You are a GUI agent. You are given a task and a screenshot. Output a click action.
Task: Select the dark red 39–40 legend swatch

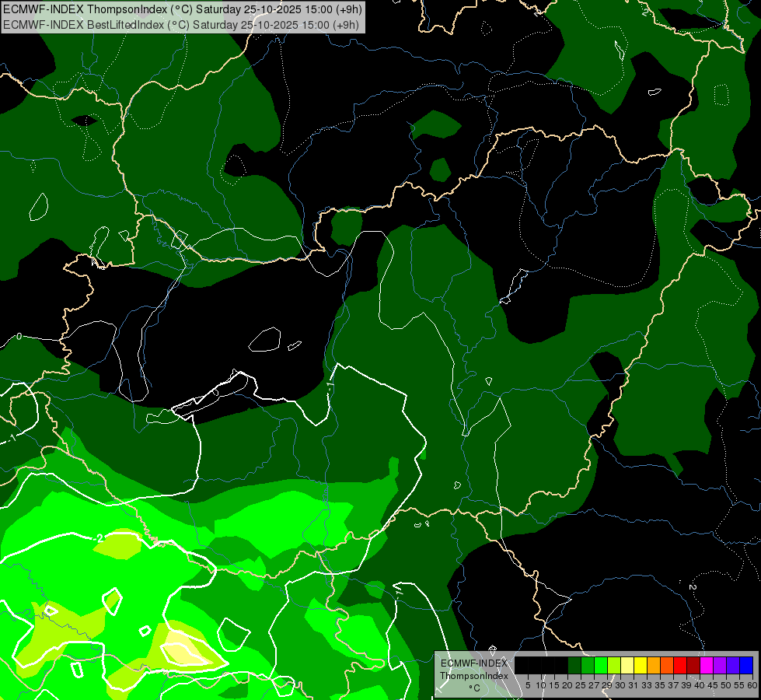coord(693,665)
